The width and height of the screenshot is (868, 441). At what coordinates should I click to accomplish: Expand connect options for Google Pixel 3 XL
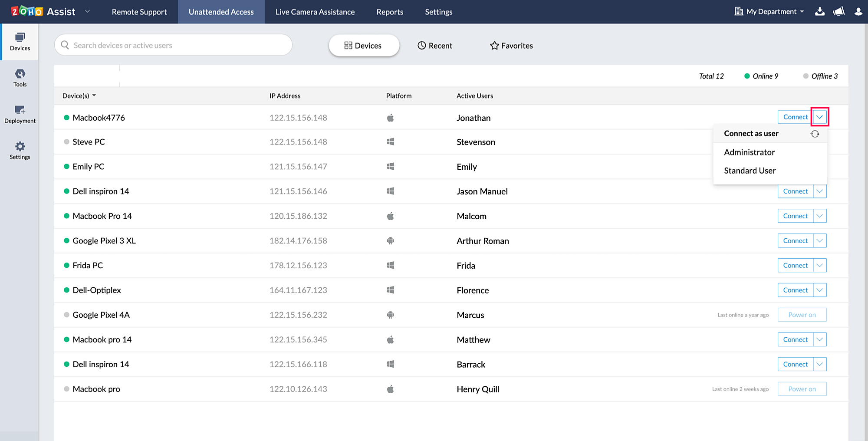tap(819, 241)
